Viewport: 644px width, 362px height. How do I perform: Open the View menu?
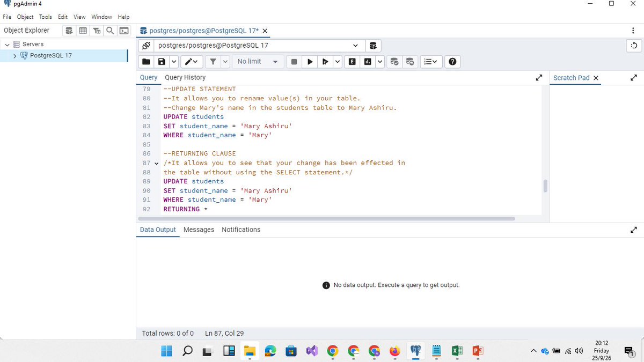[79, 17]
